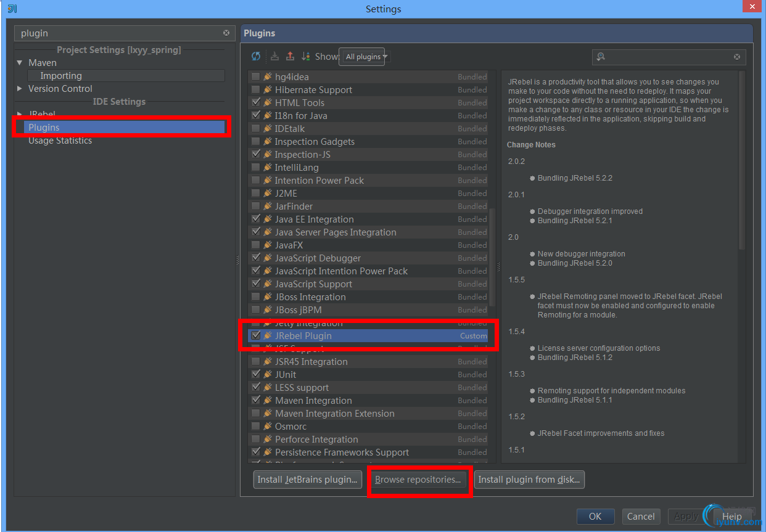Clear the settings filter field

tap(226, 33)
